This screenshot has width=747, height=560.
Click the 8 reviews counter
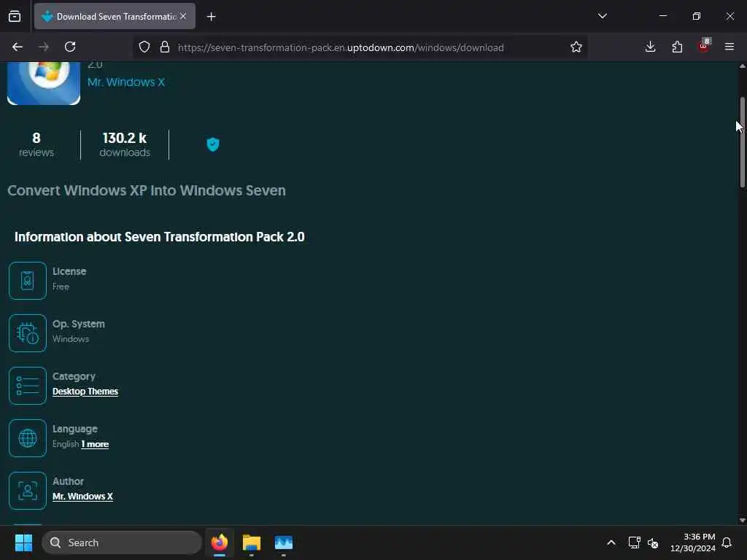tap(36, 144)
